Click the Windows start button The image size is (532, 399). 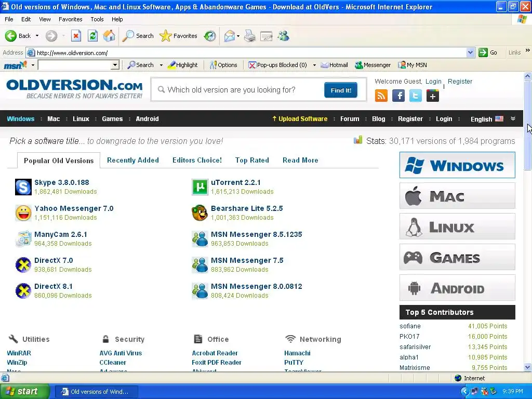(x=24, y=391)
